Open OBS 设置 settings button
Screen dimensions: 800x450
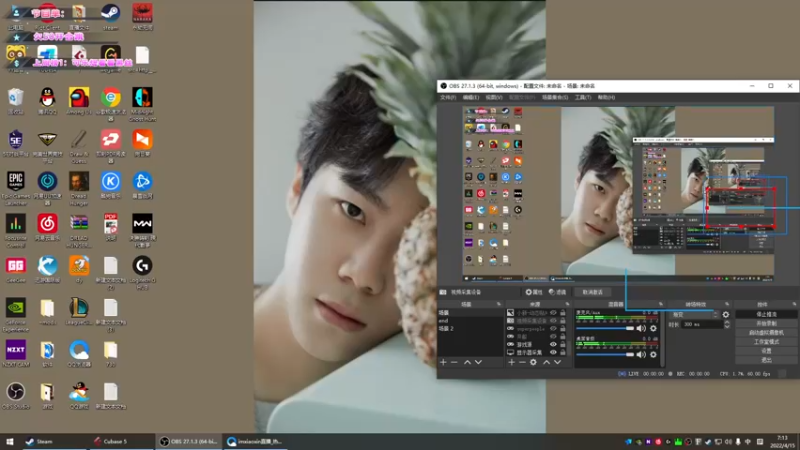click(x=766, y=351)
